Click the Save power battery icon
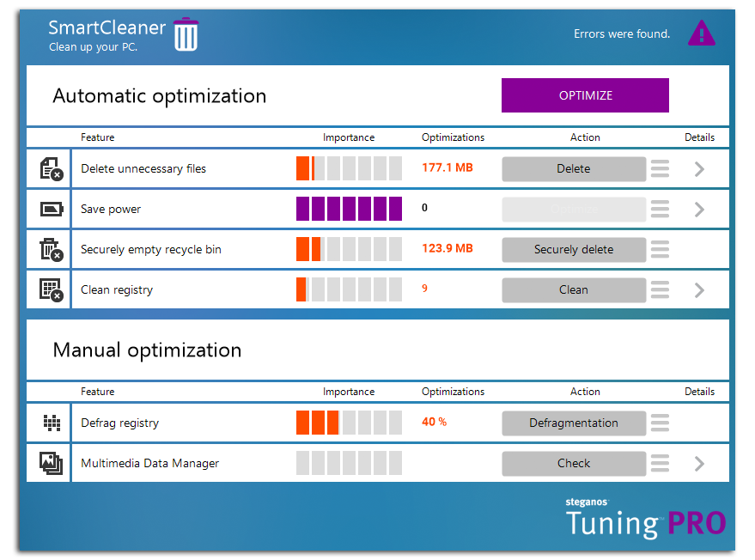 [51, 210]
